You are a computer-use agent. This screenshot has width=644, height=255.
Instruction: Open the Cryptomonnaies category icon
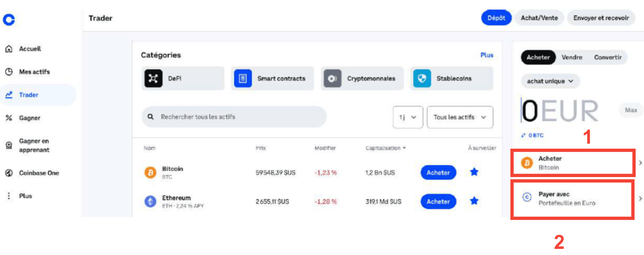coord(332,79)
